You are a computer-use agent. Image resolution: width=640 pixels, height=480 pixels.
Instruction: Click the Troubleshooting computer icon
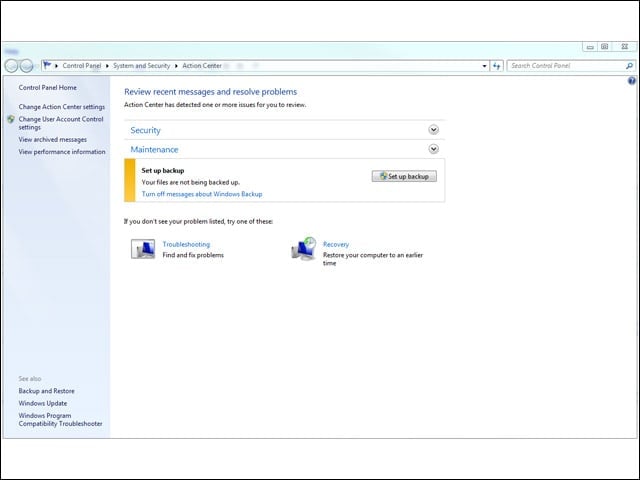[x=143, y=249]
